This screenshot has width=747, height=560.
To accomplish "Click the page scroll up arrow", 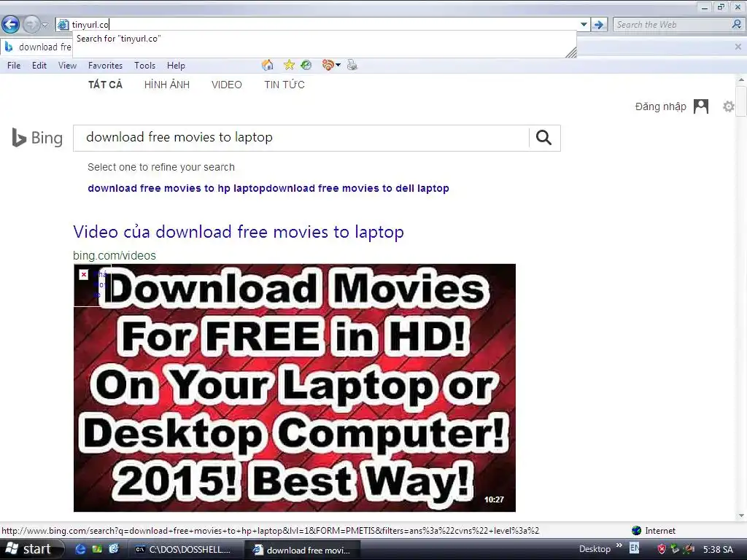I will coord(741,80).
